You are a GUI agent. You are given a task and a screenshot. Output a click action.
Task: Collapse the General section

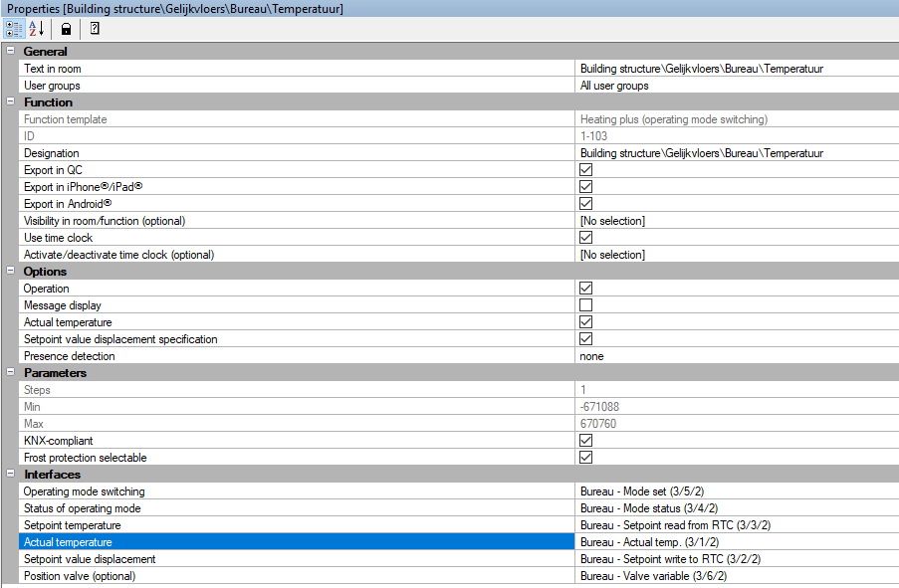[10, 52]
